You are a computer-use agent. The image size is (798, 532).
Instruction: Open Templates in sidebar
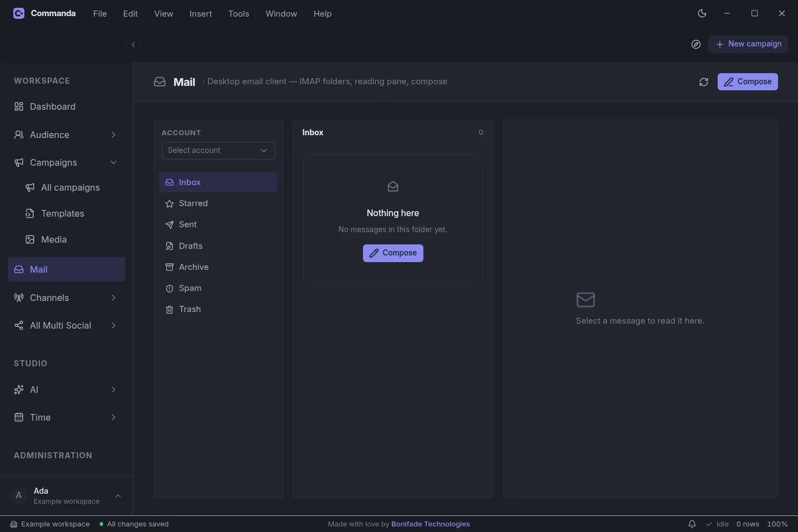click(72, 213)
